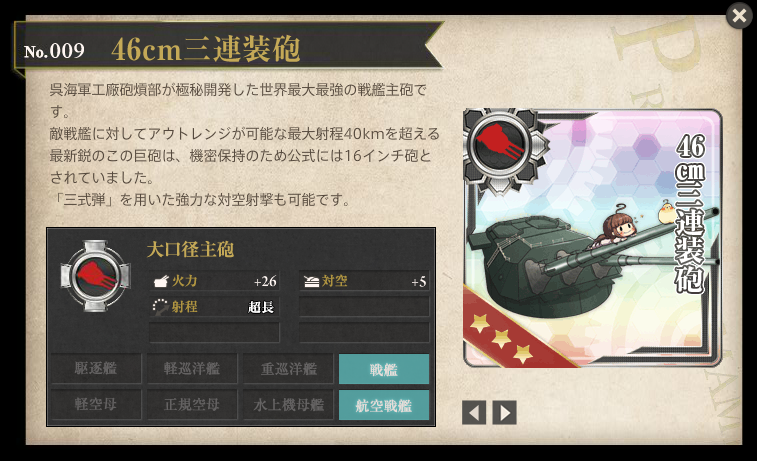Click the 超長 range value field
This screenshot has height=461, width=757.
coord(261,307)
